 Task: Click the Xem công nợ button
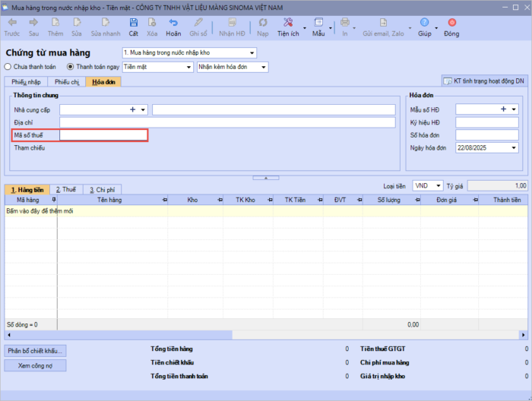(x=36, y=365)
